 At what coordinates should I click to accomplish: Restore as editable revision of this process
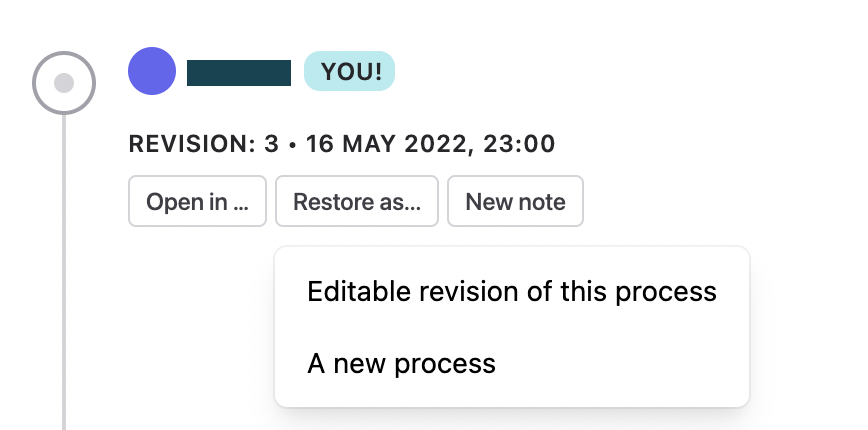click(x=512, y=291)
